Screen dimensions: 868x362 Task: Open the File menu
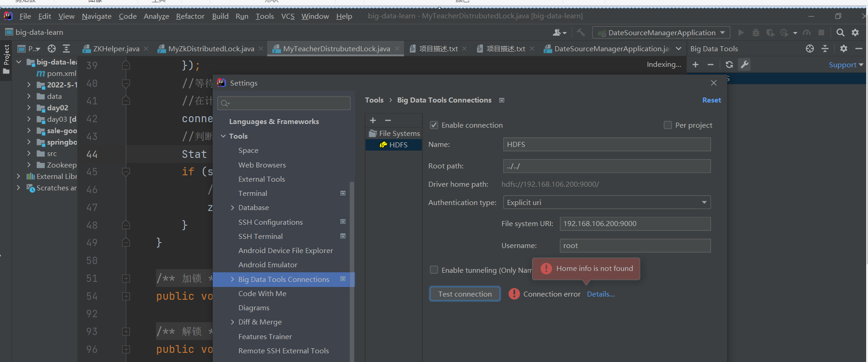[25, 16]
